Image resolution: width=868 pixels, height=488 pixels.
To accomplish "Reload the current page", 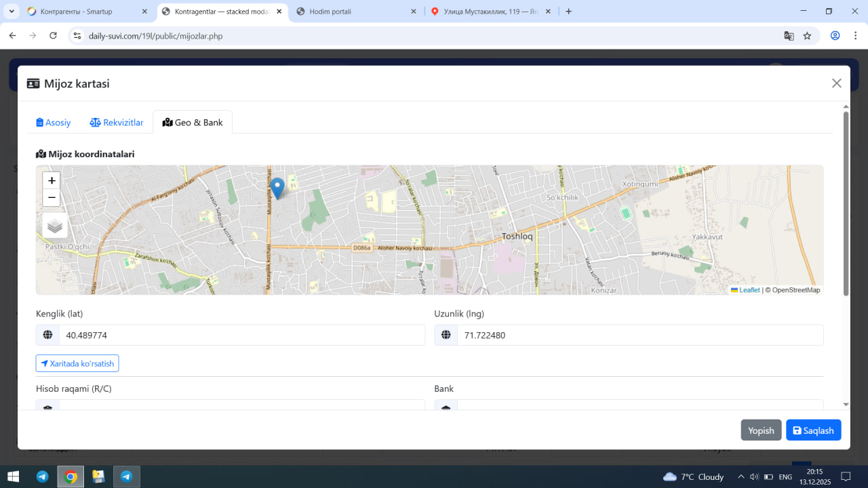I will [x=54, y=36].
